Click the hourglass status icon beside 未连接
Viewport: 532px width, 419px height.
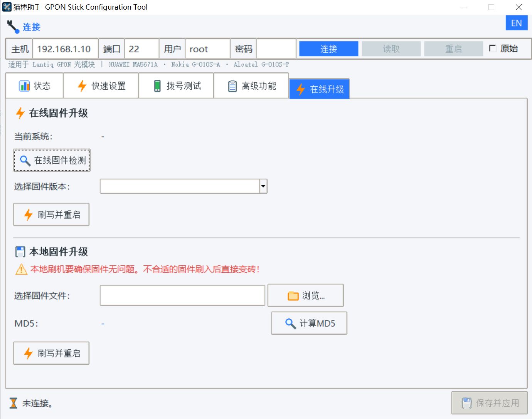click(13, 403)
